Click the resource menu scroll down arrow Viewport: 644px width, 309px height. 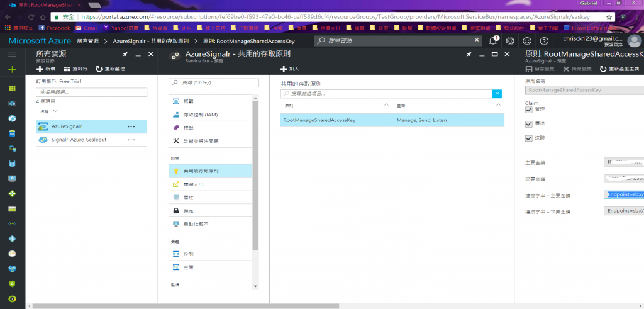pyautogui.click(x=255, y=286)
